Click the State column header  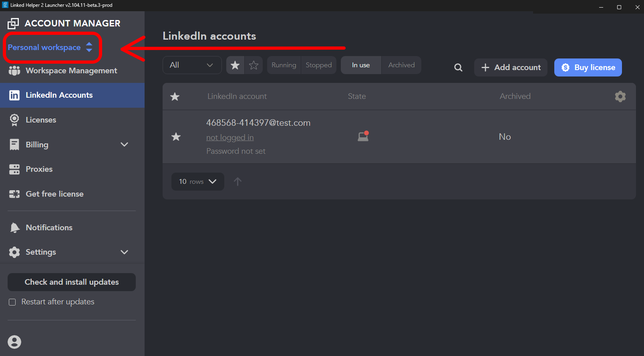coord(357,97)
